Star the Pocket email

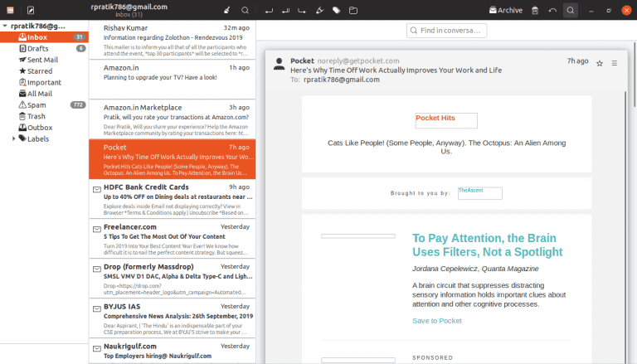point(600,63)
